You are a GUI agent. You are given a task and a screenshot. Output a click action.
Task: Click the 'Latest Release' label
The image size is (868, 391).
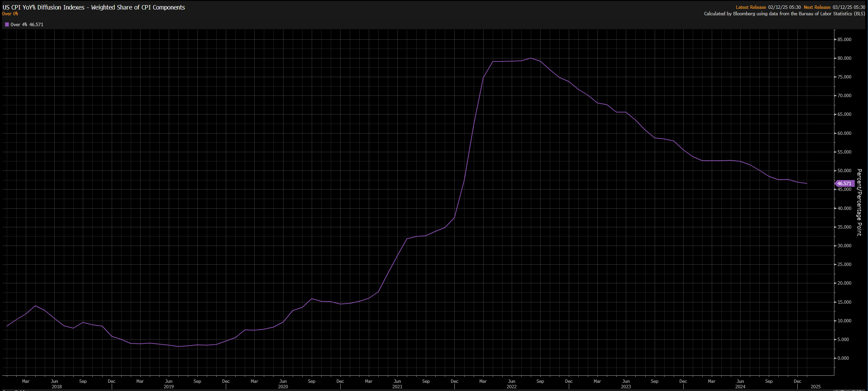tap(751, 7)
